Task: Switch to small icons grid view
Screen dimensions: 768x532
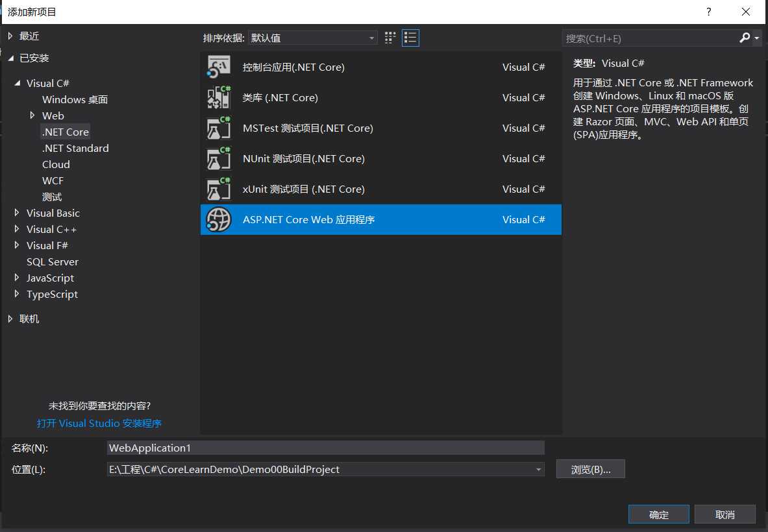Action: (390, 38)
